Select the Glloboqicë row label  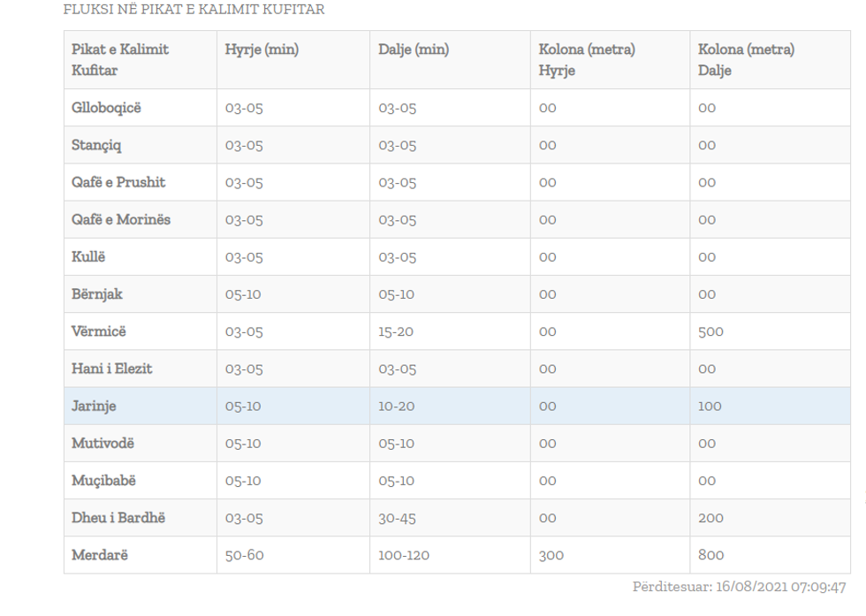[106, 109]
